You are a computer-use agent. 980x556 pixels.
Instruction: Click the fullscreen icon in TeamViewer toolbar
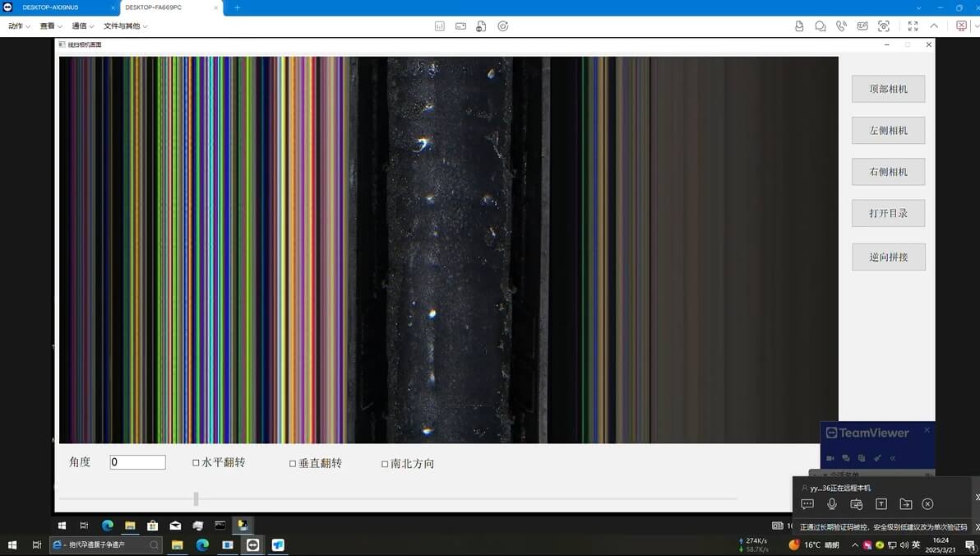tap(913, 26)
